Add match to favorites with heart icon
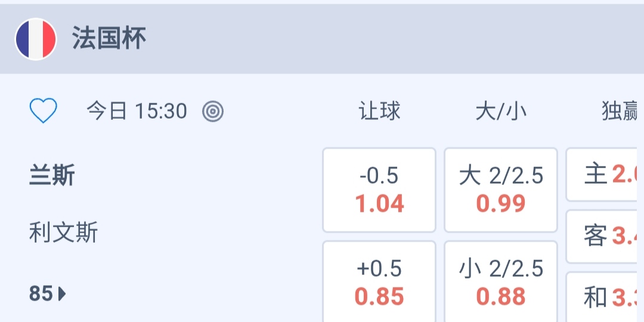644x322 pixels. pyautogui.click(x=44, y=111)
